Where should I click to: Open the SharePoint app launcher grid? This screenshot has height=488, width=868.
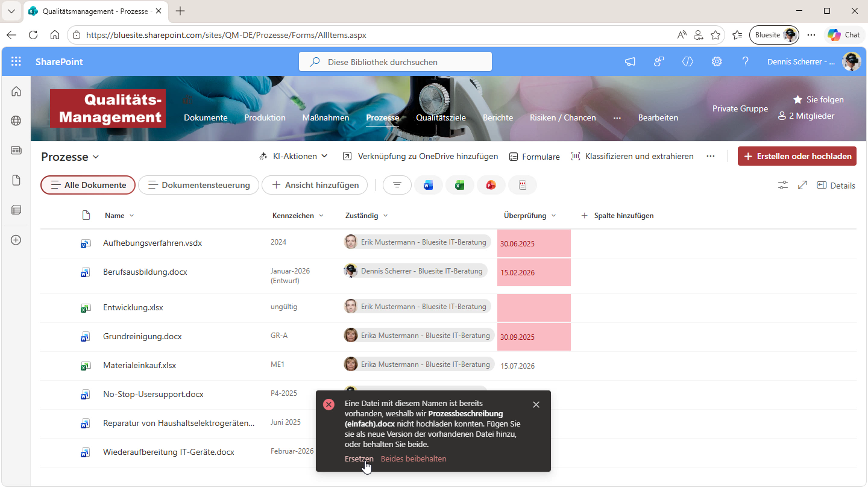16,61
